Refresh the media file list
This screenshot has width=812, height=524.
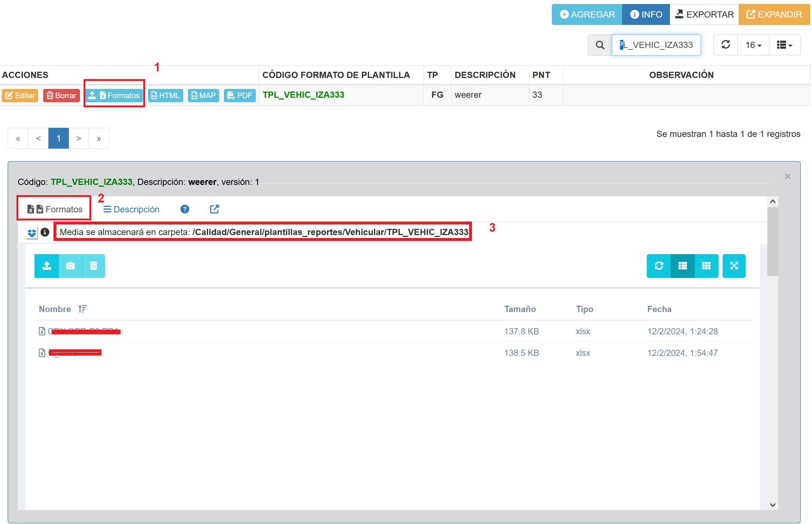pos(659,266)
